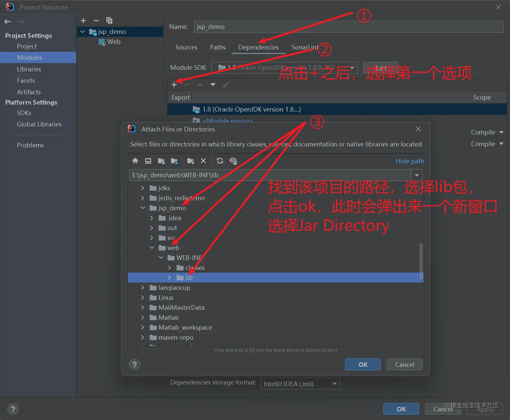Edit the selected dependency with the pencil icon
Image resolution: width=510 pixels, height=420 pixels.
click(x=226, y=85)
